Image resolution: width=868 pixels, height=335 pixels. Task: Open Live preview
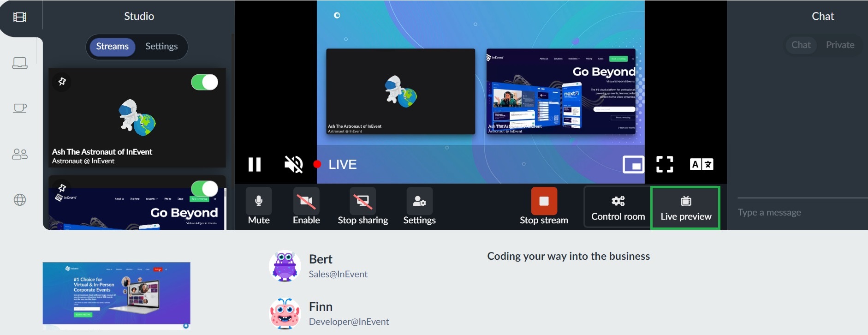[686, 208]
